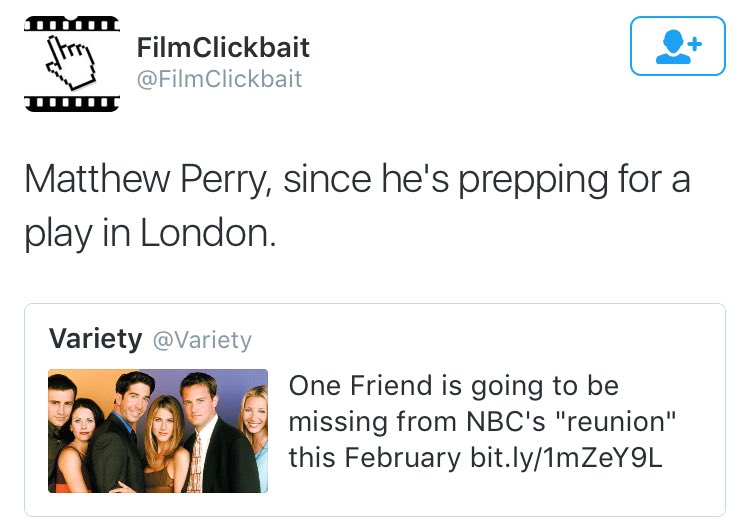
Task: Open the @Variety handle in the quoted tweet
Action: click(202, 340)
